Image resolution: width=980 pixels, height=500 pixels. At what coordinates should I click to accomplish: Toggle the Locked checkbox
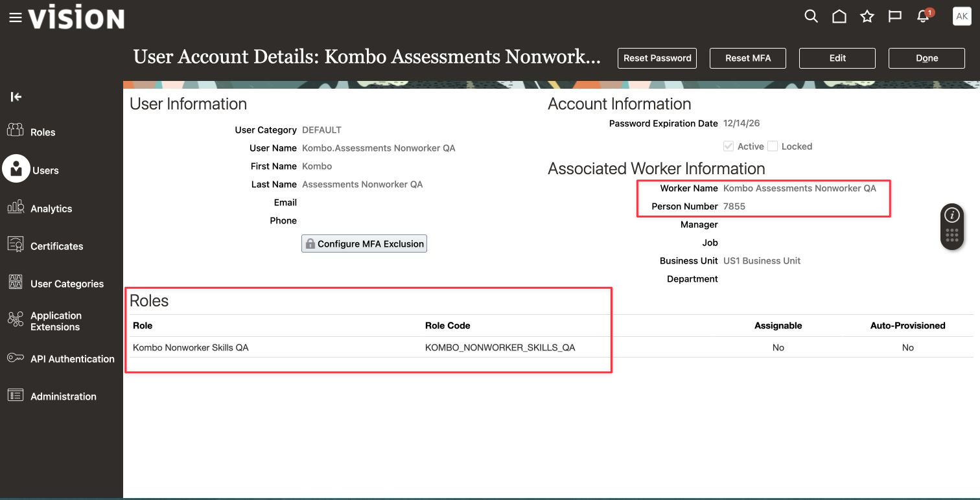pyautogui.click(x=773, y=146)
